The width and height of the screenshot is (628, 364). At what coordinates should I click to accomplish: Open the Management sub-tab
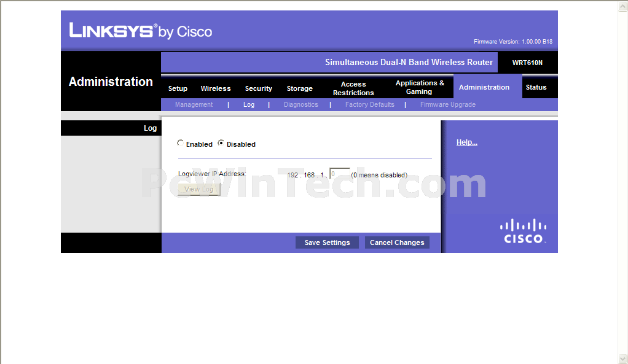(x=194, y=104)
